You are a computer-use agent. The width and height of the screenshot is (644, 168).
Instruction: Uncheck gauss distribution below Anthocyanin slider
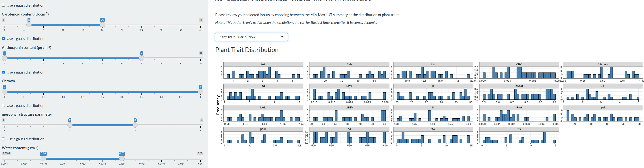(3, 72)
